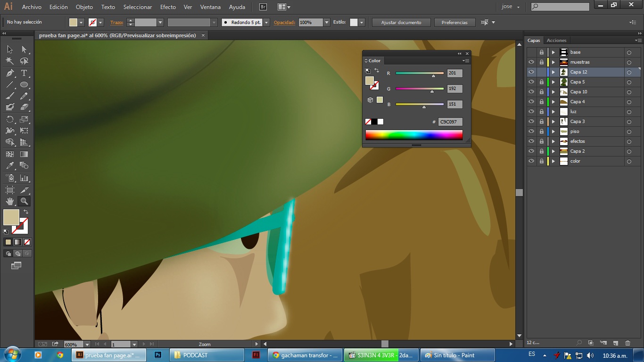Click the Preferencias button
Image resolution: width=644 pixels, height=362 pixels.
point(454,22)
